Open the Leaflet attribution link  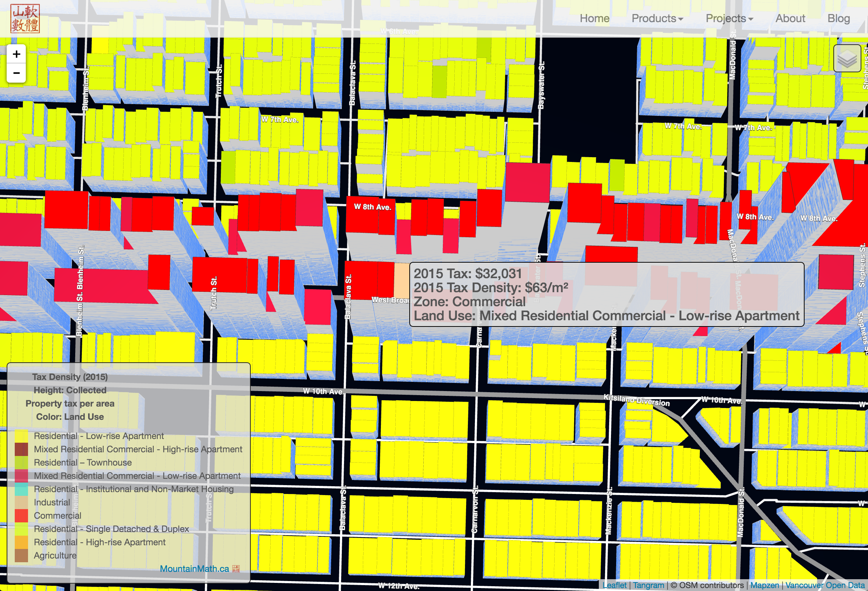tap(614, 585)
